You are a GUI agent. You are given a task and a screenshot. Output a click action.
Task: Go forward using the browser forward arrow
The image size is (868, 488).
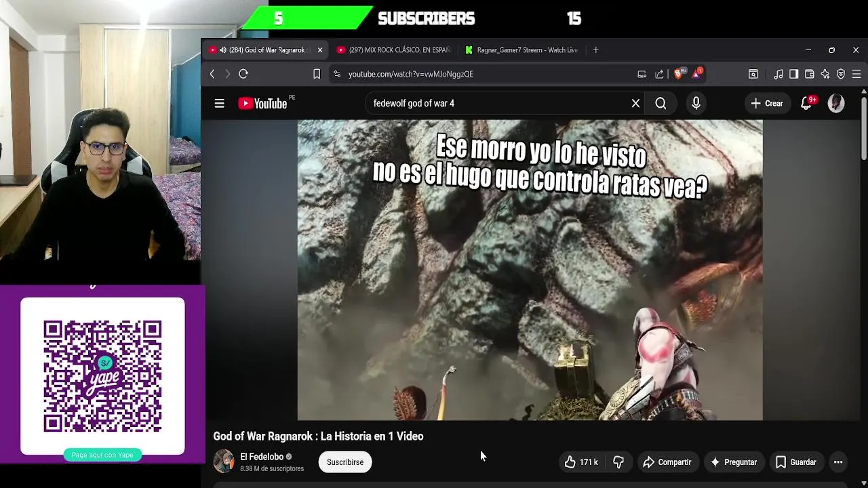pos(227,74)
